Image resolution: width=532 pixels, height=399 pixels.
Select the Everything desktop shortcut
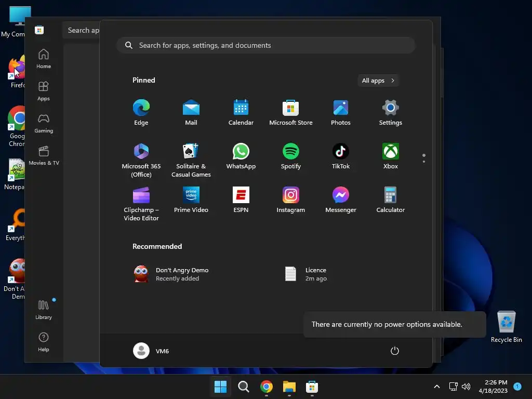pyautogui.click(x=15, y=225)
